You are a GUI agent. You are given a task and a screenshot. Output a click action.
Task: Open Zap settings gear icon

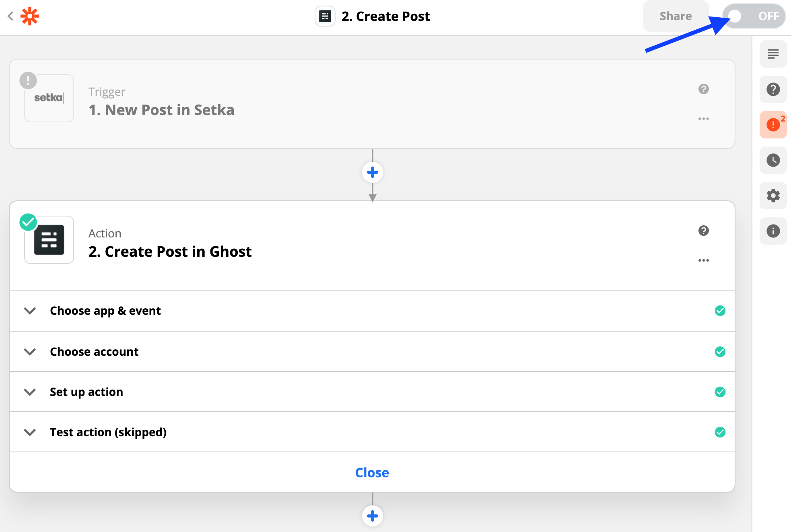(x=773, y=196)
